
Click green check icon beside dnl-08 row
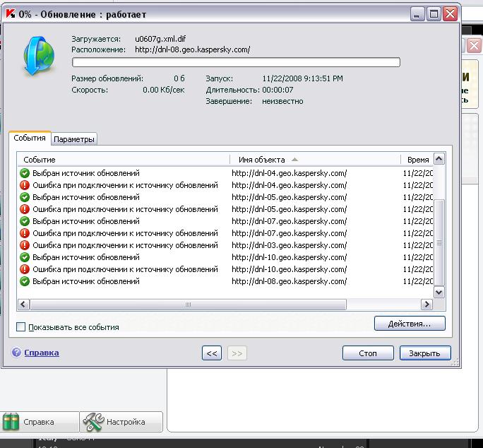pyautogui.click(x=25, y=281)
